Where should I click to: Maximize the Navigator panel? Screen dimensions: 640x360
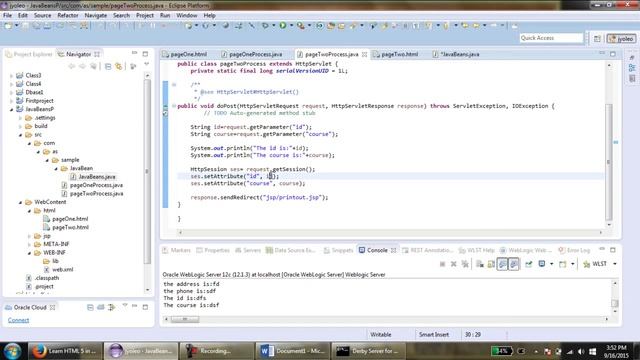pyautogui.click(x=145, y=54)
